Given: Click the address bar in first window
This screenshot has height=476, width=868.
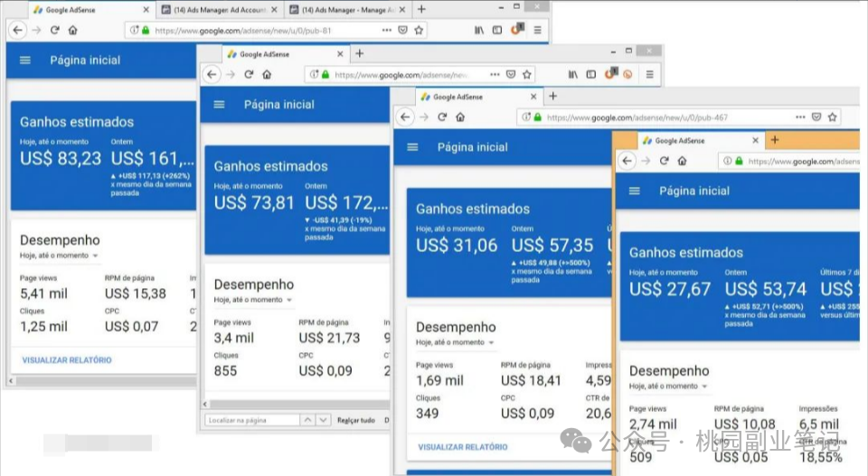Looking at the screenshot, I should click(277, 30).
